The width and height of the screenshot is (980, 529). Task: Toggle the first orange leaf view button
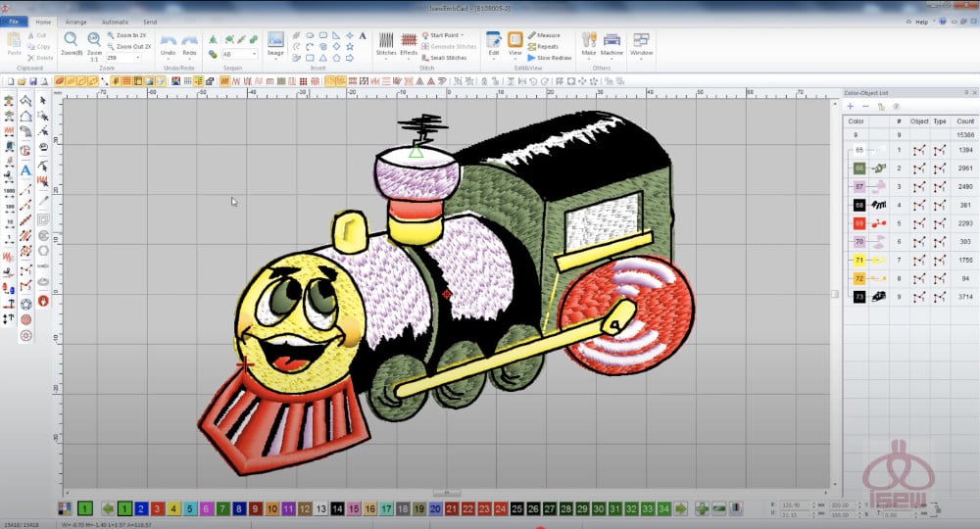point(60,81)
